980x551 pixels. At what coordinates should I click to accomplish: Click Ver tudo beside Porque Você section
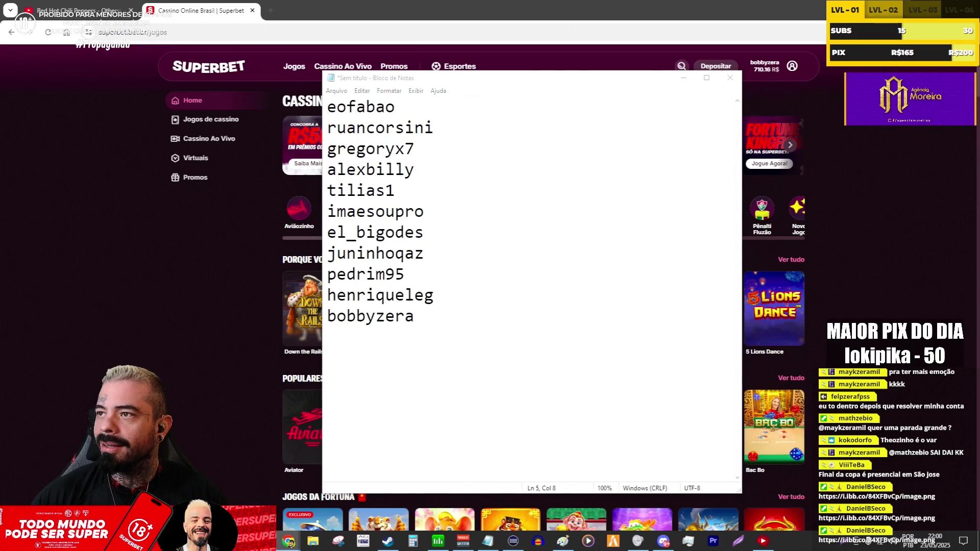tap(791, 260)
